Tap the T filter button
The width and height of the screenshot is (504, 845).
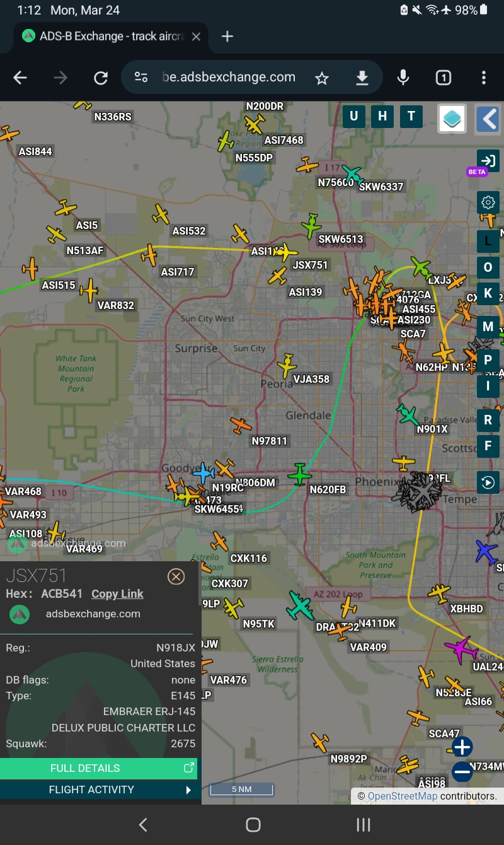pos(411,116)
